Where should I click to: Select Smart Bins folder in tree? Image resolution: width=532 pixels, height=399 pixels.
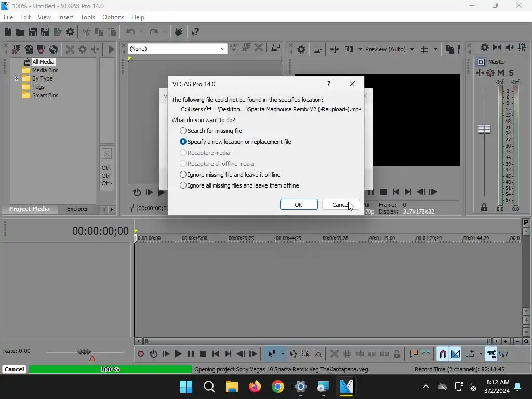click(x=45, y=96)
